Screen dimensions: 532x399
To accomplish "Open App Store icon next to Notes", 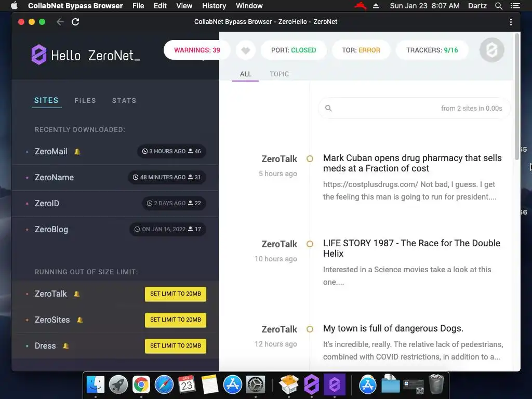I will click(232, 385).
